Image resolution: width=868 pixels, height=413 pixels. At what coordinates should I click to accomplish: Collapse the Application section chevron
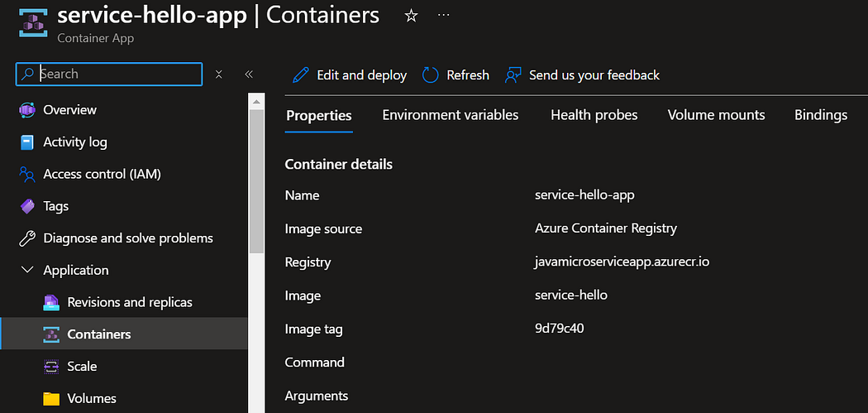[26, 271]
